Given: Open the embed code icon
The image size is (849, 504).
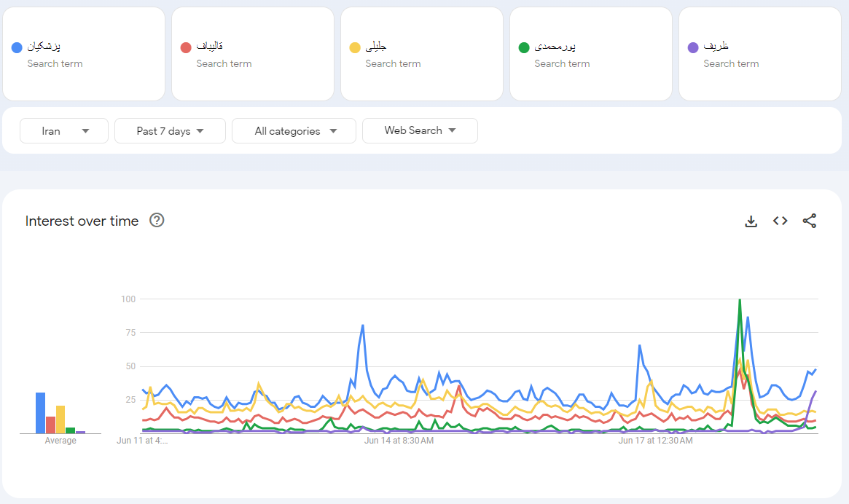Looking at the screenshot, I should [780, 221].
